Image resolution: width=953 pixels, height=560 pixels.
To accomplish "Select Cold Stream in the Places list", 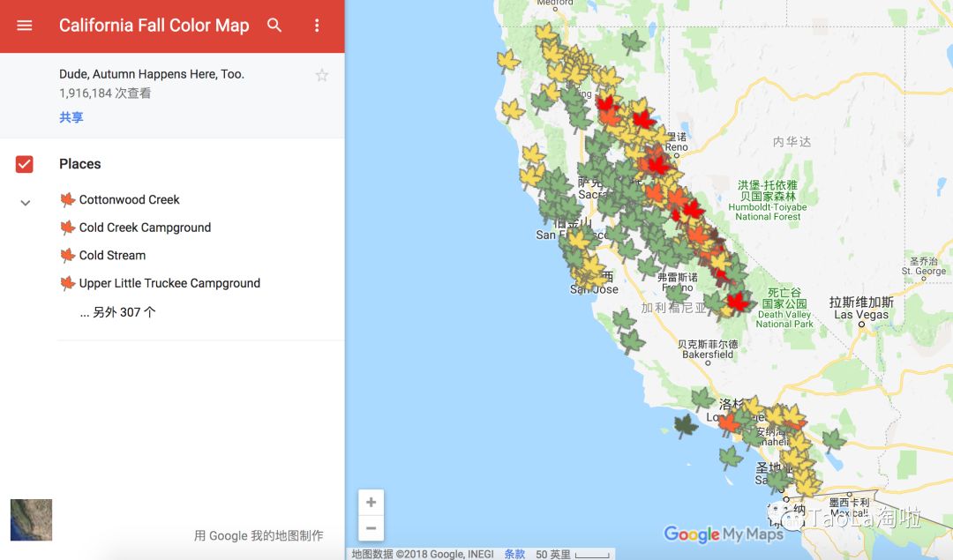I will click(112, 256).
